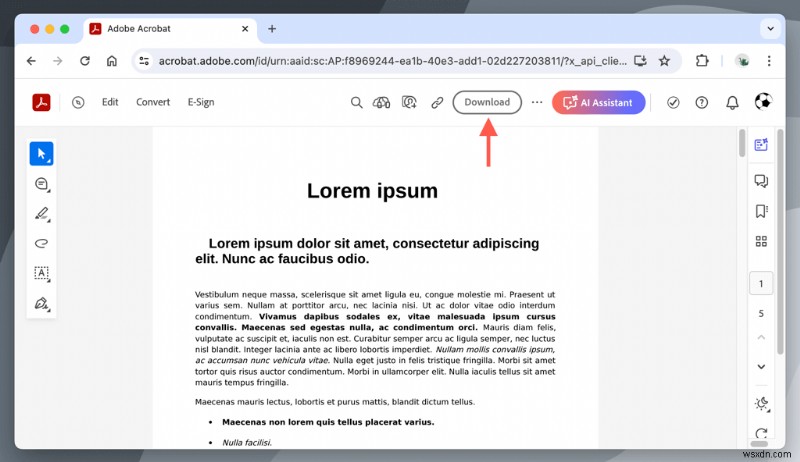Click the install app icon in address bar
Viewport: 800px width, 462px height.
pyautogui.click(x=640, y=61)
